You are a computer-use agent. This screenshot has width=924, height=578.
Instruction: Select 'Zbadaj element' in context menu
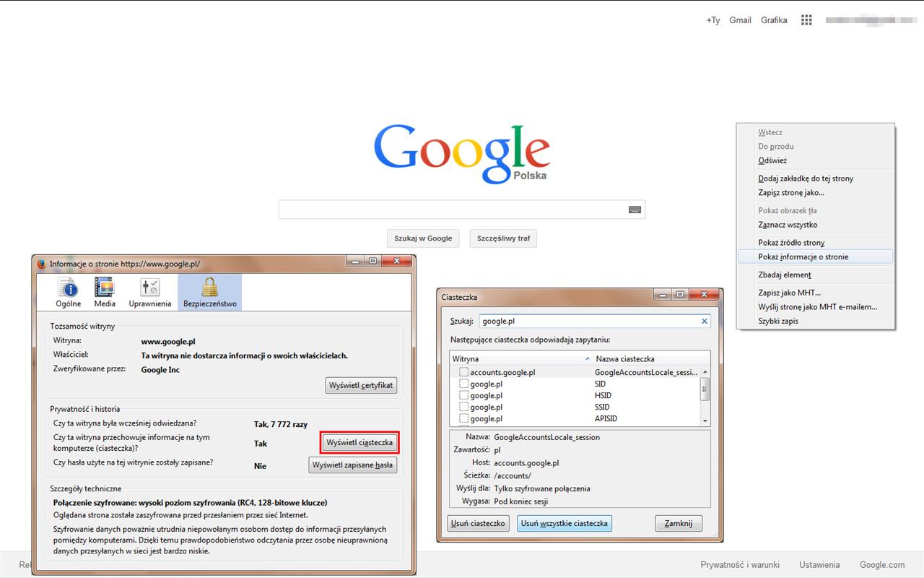(784, 275)
